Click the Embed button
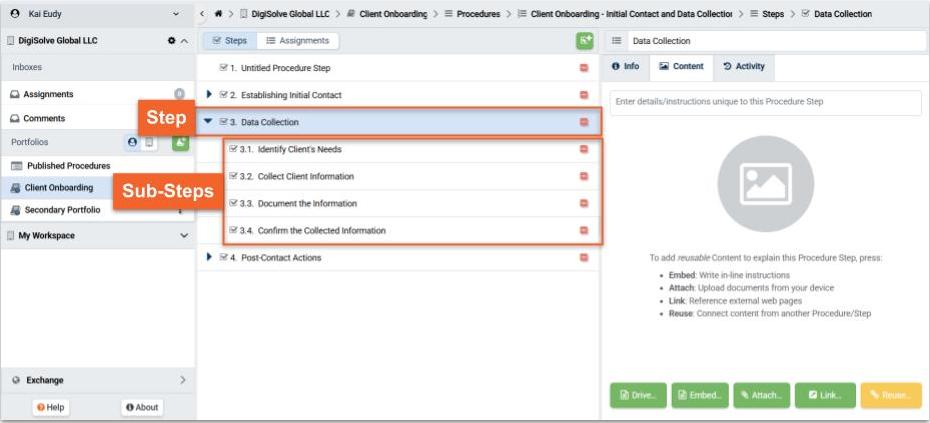This screenshot has width=930, height=423. click(699, 395)
